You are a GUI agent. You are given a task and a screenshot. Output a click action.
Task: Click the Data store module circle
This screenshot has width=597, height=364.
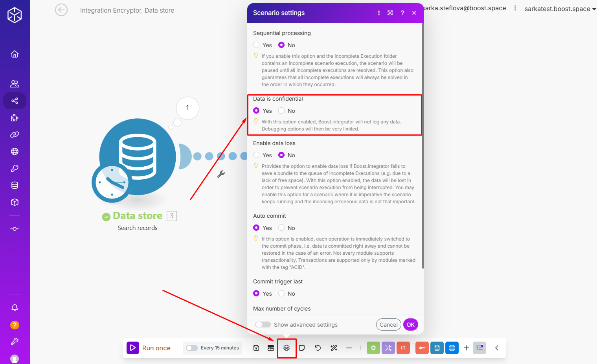point(138,157)
